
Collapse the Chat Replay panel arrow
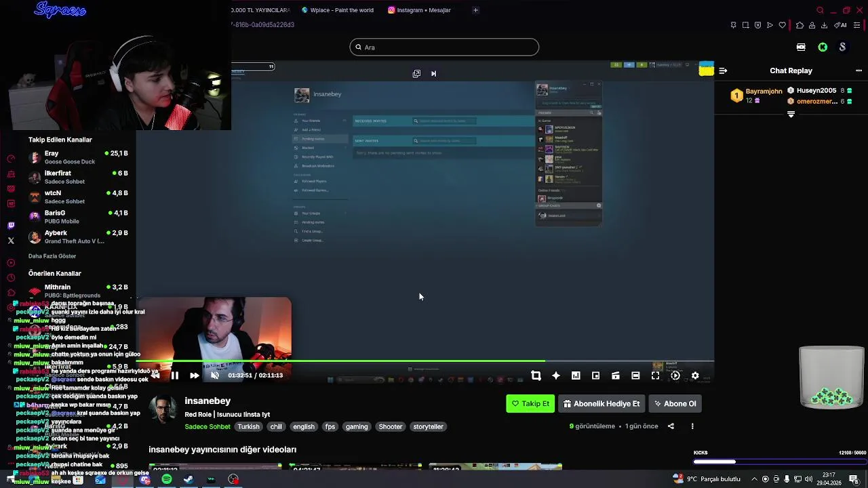pyautogui.click(x=723, y=70)
